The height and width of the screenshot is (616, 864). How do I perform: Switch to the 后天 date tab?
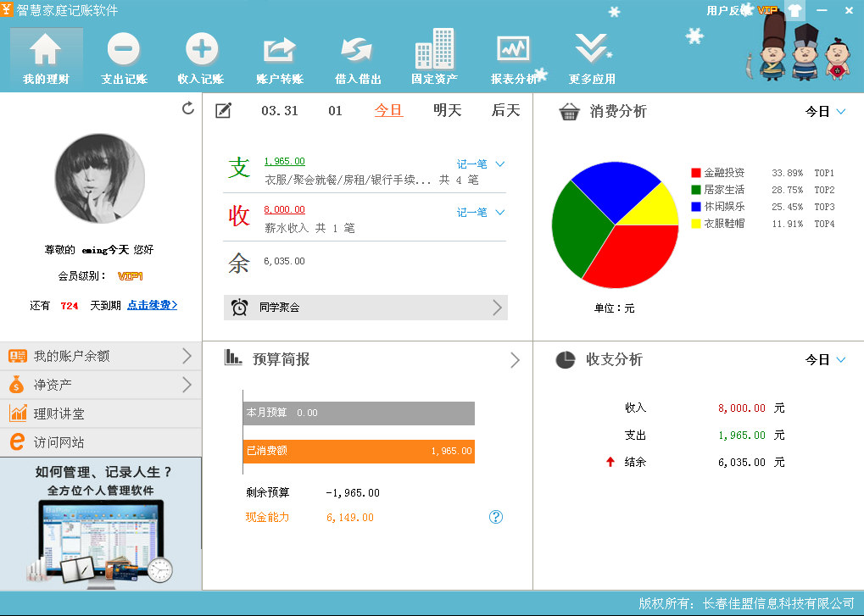505,110
